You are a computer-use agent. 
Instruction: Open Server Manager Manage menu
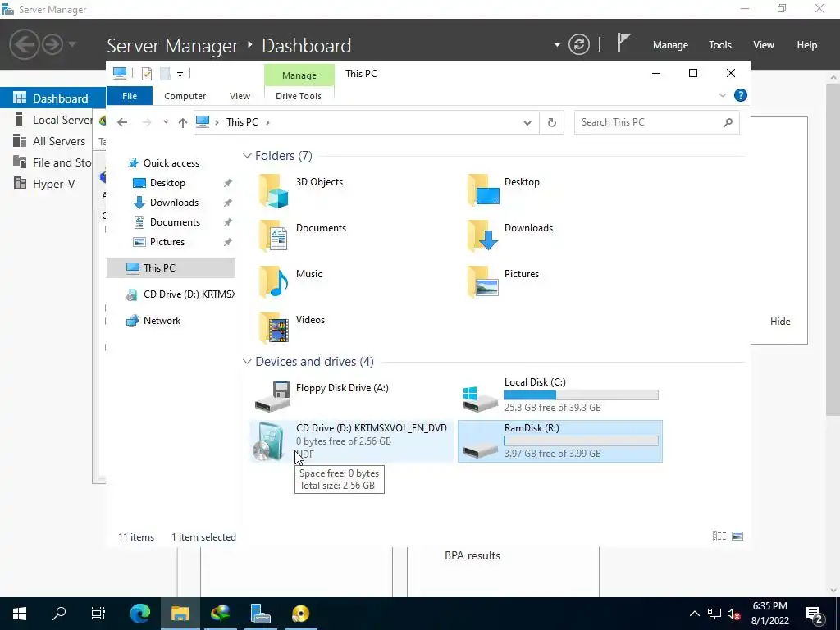670,45
